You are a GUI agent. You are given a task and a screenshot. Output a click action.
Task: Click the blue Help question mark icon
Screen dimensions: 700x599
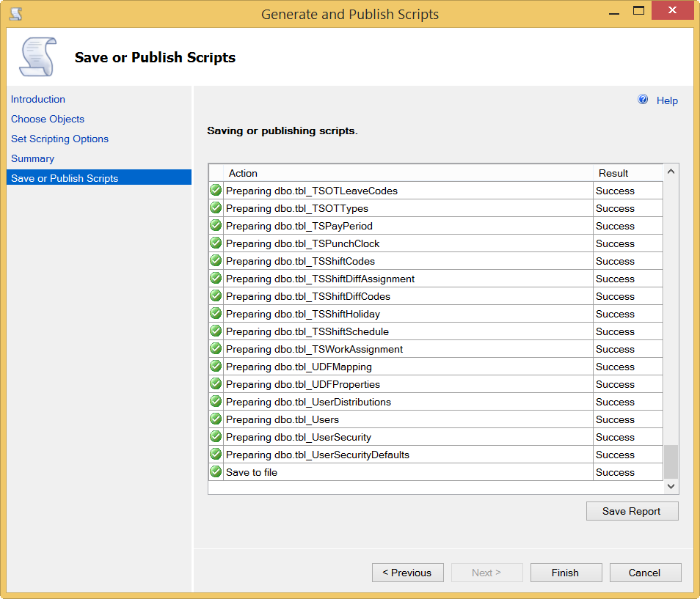[x=643, y=100]
